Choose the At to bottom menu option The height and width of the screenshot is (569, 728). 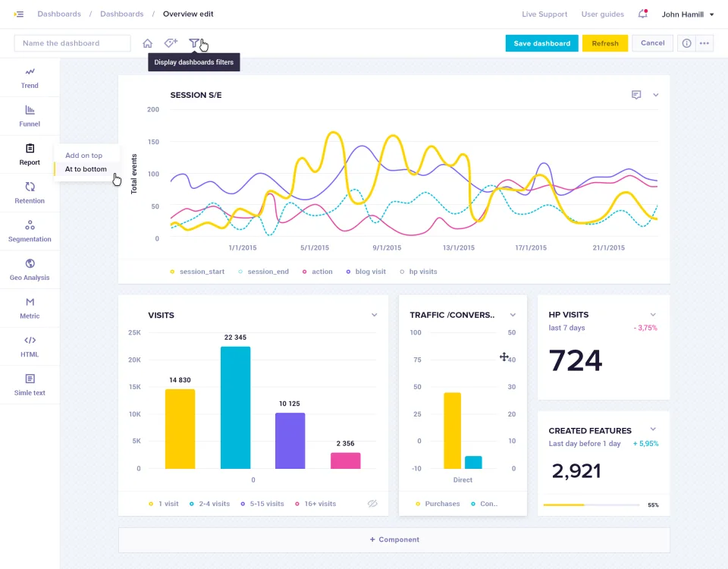[86, 169]
